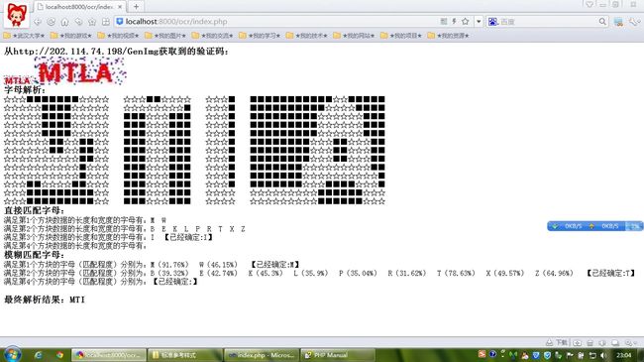Select the localhost:8000/ocr/index browser tab
Screen dimensions: 644x362
(x=79, y=7)
